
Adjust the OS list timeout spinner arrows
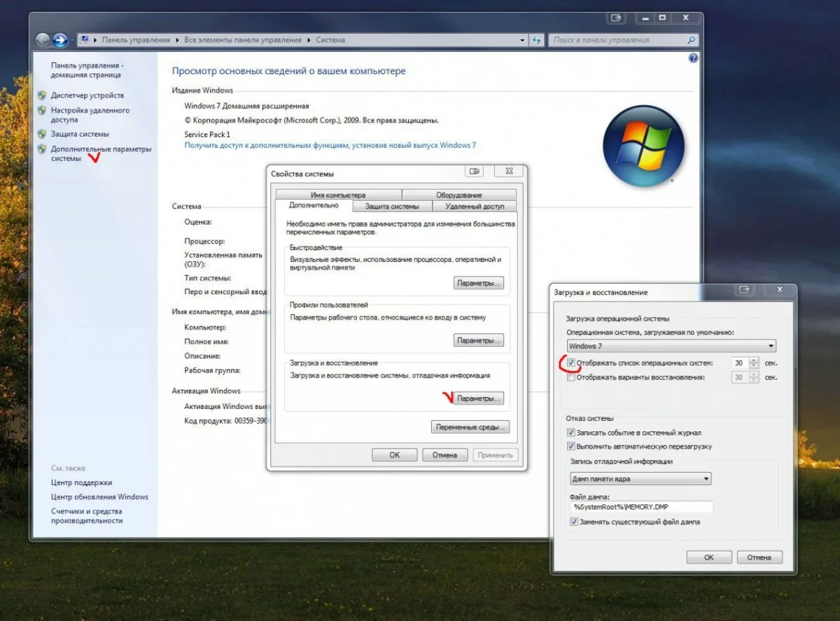[x=754, y=363]
